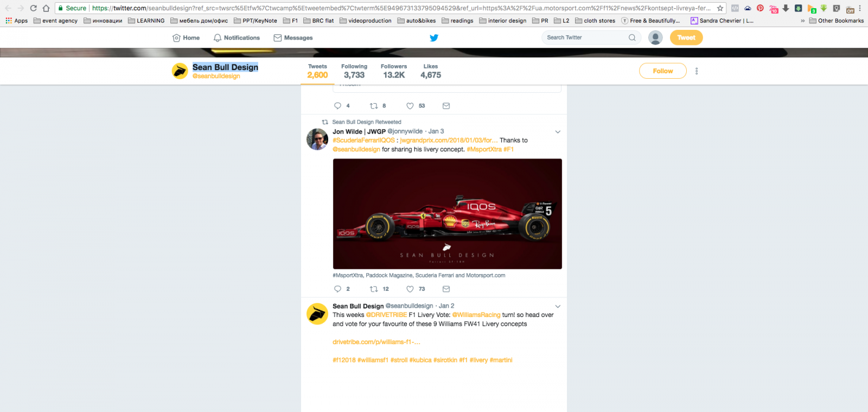Expand options chevron on Jon Wilde tweet
This screenshot has width=868, height=412.
[x=558, y=132]
